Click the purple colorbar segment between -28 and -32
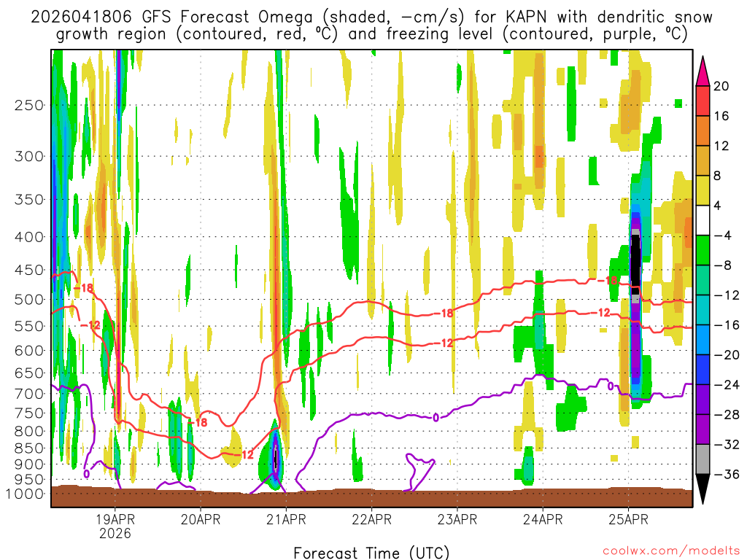 pos(703,429)
